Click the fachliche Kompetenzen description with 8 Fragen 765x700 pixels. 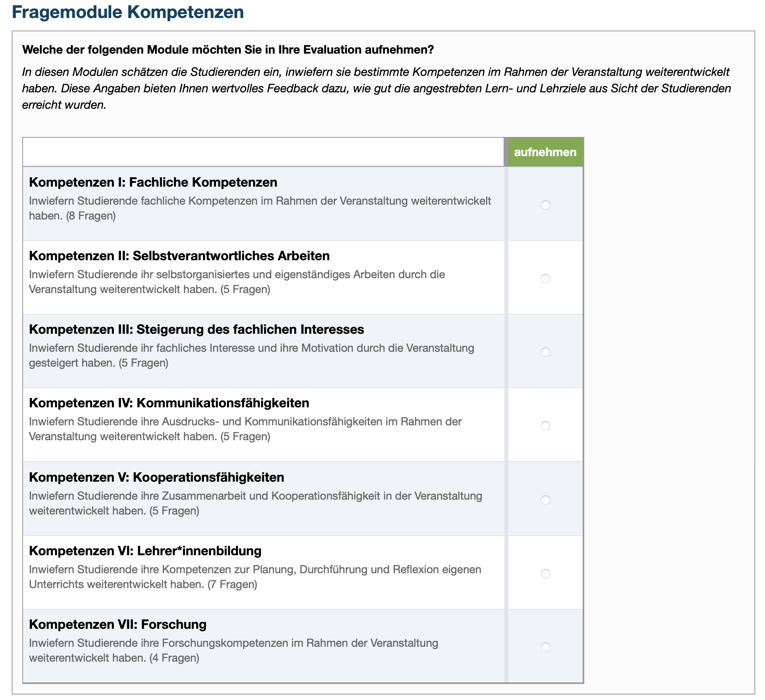(x=260, y=208)
